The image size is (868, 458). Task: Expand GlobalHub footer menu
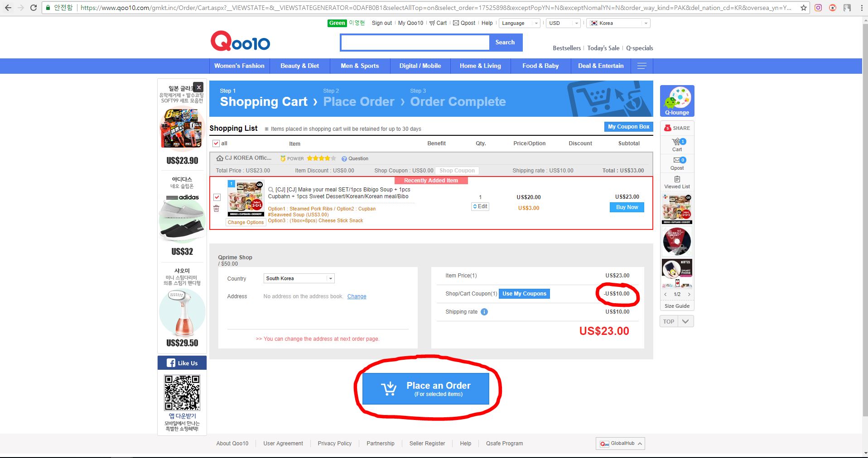pos(620,444)
